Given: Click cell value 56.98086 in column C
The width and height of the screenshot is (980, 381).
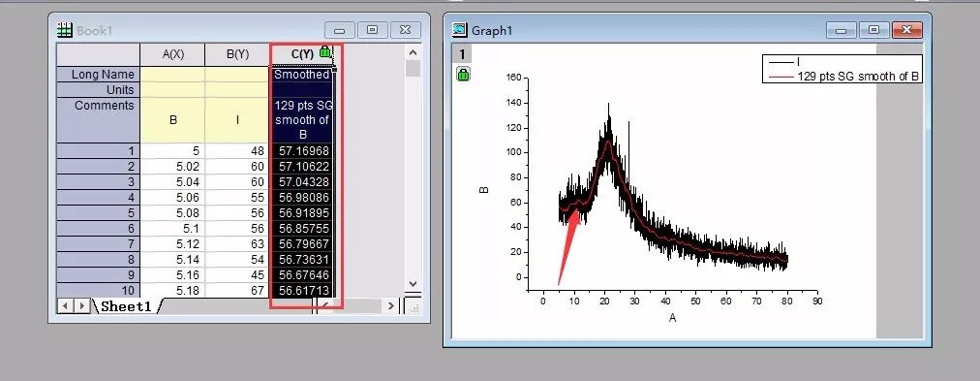Looking at the screenshot, I should click(302, 198).
